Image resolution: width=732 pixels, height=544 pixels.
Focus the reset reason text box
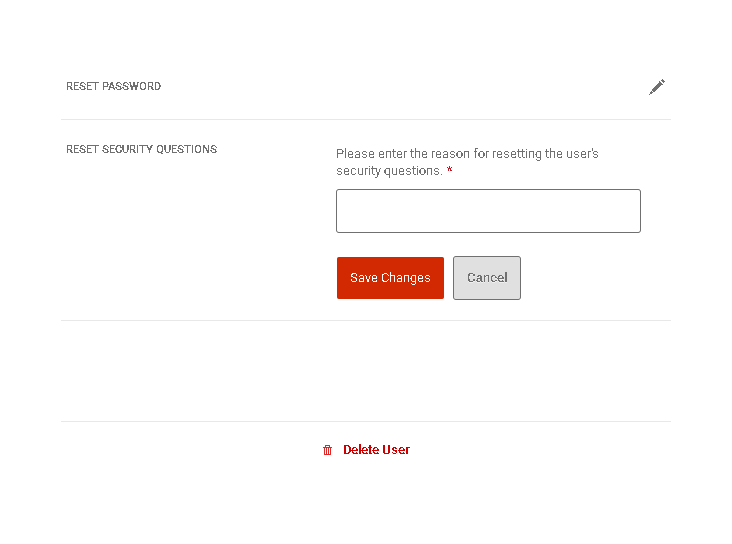coord(488,211)
